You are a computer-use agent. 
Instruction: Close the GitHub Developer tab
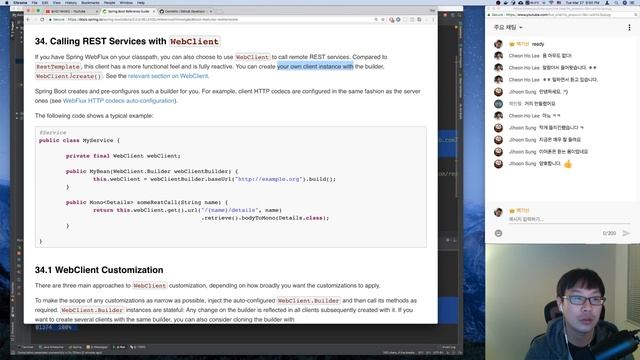coord(211,11)
